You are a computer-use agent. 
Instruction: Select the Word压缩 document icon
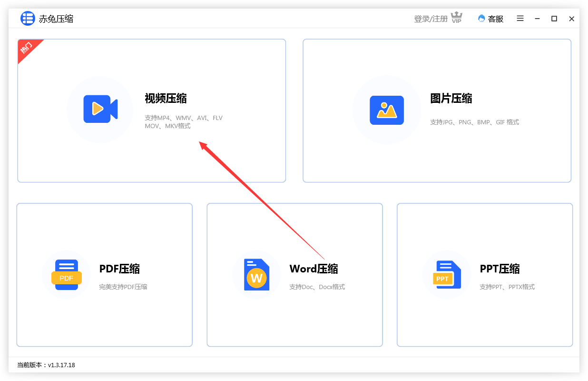point(256,275)
